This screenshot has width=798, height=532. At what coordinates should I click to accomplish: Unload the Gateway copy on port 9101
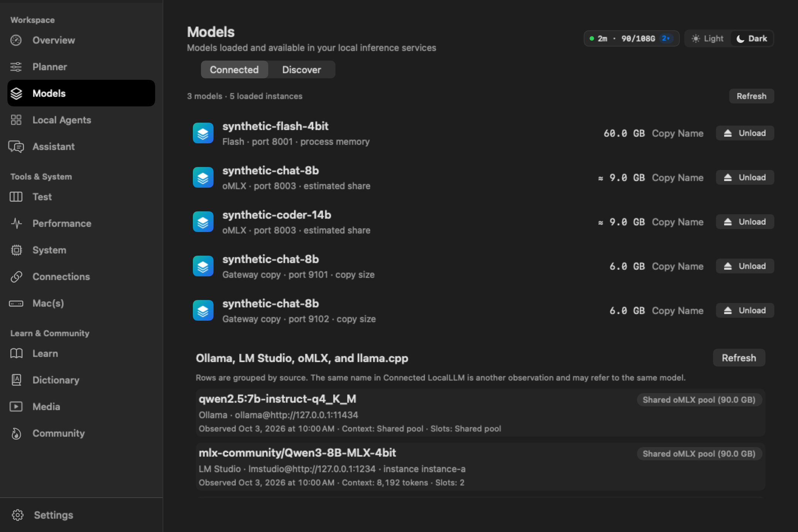[x=745, y=266]
